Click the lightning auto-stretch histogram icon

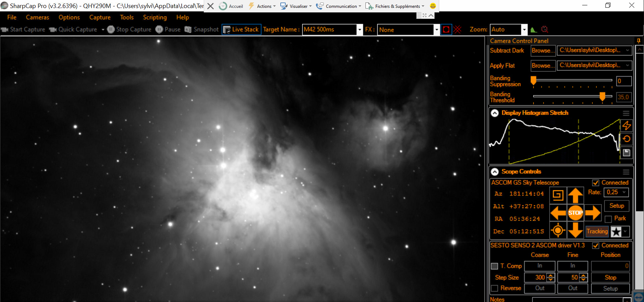click(627, 126)
